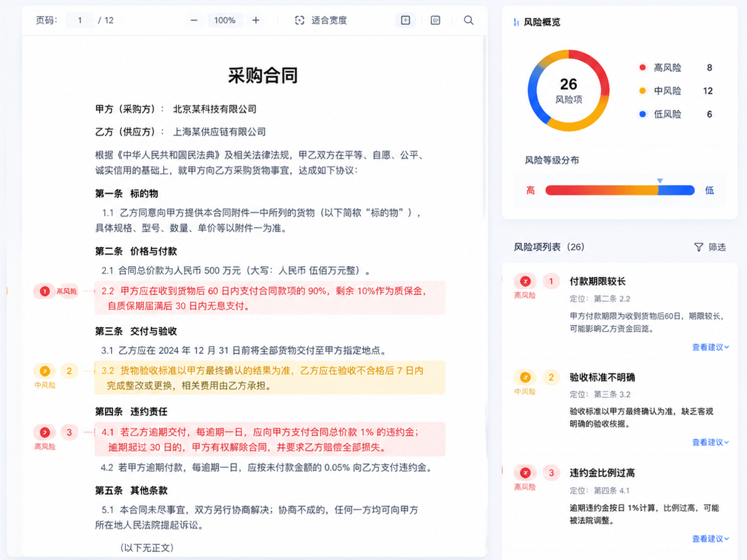Click the number 3 badge beside clause 4.1
Image resolution: width=747 pixels, height=560 pixels.
click(x=69, y=432)
